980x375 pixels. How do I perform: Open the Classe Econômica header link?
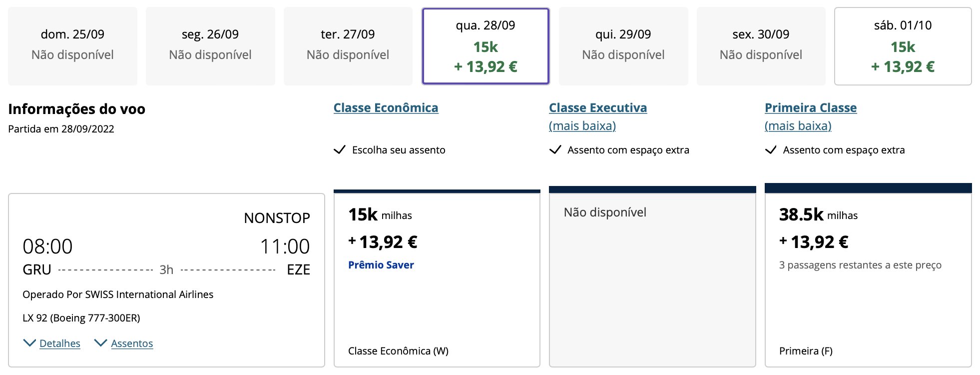point(386,107)
